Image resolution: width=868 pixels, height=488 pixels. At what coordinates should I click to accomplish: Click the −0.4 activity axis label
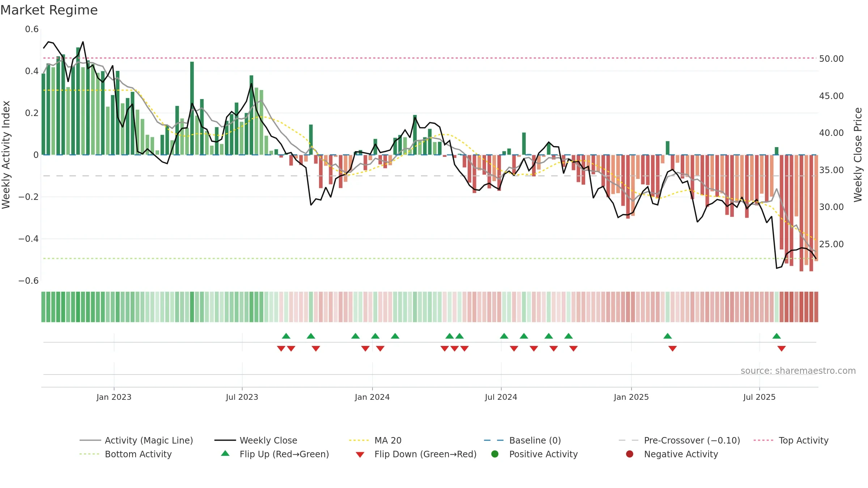pos(28,239)
